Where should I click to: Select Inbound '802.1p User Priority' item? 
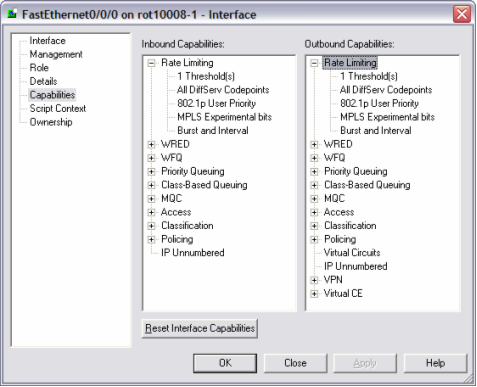[216, 104]
